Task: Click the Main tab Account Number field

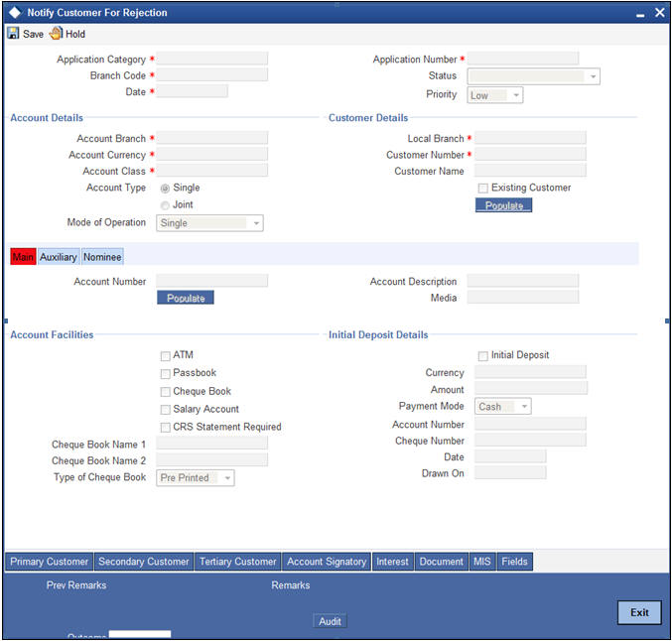Action: coord(212,281)
